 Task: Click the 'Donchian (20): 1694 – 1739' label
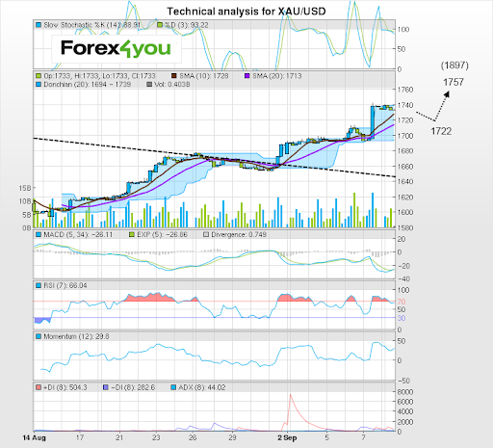pyautogui.click(x=88, y=84)
